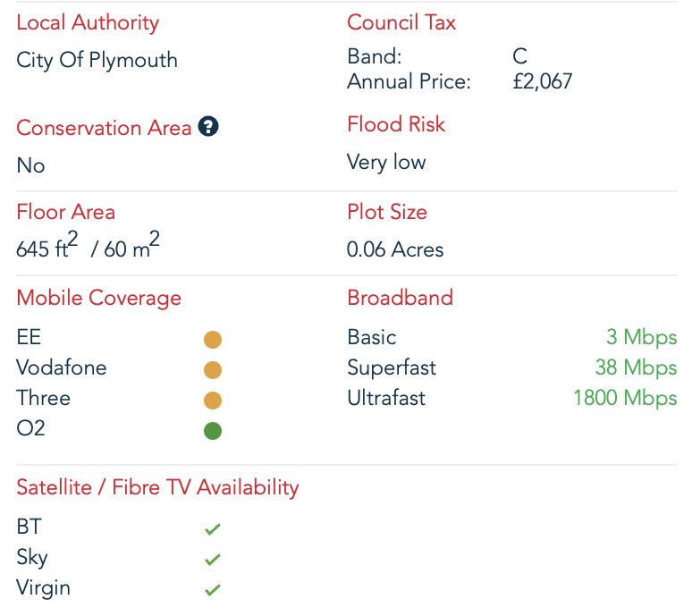Click the Sky availability green checkmark

pyautogui.click(x=213, y=559)
